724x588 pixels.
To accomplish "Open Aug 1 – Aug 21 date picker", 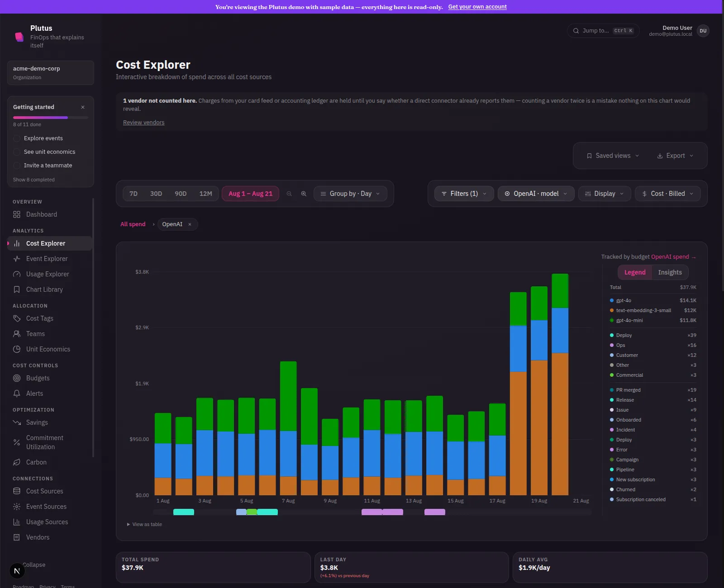I will (x=250, y=194).
